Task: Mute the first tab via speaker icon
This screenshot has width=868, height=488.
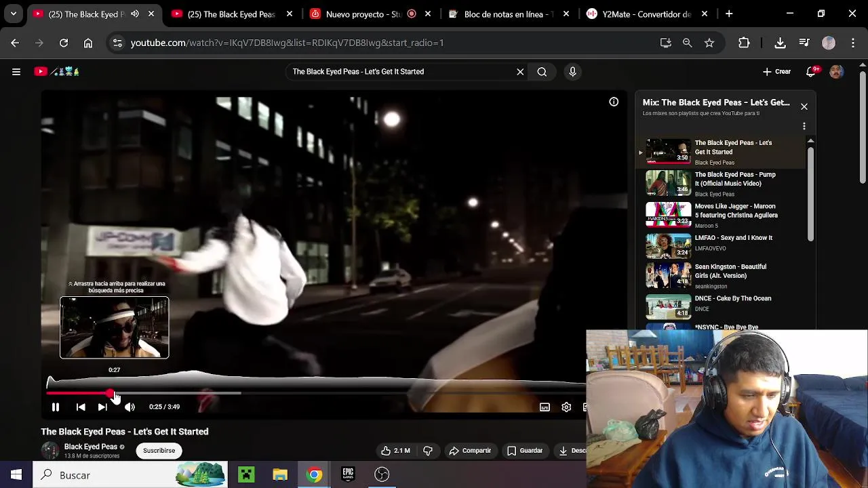Action: tap(135, 14)
